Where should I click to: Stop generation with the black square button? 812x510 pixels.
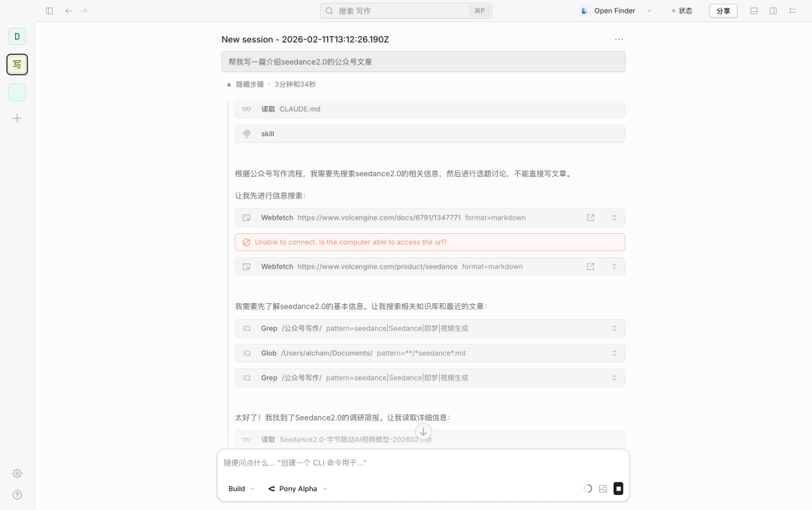pos(618,489)
